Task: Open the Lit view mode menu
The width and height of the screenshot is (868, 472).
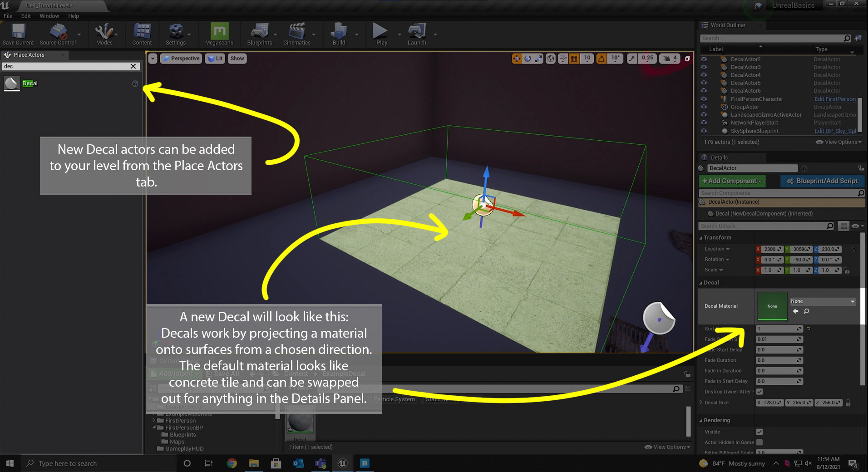Action: (x=215, y=59)
